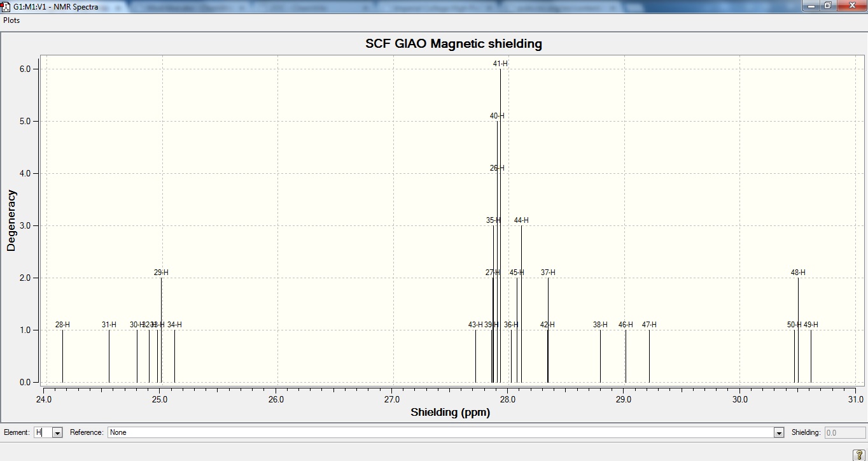
Task: Click the Element: label
Action: pyautogui.click(x=17, y=432)
